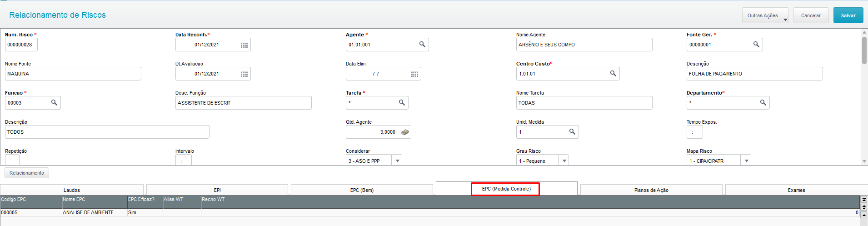Click the Cancelar button
The height and width of the screenshot is (226, 868).
[x=811, y=15]
